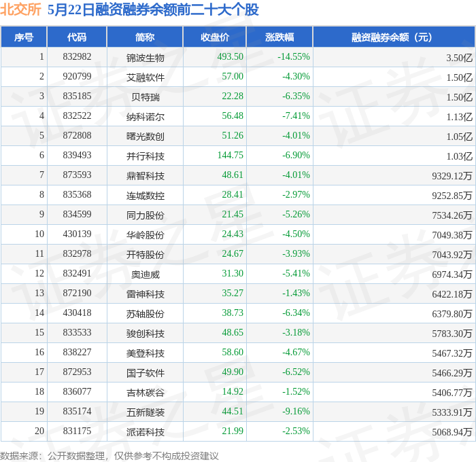Click the 收盘价 column header

pyautogui.click(x=215, y=37)
